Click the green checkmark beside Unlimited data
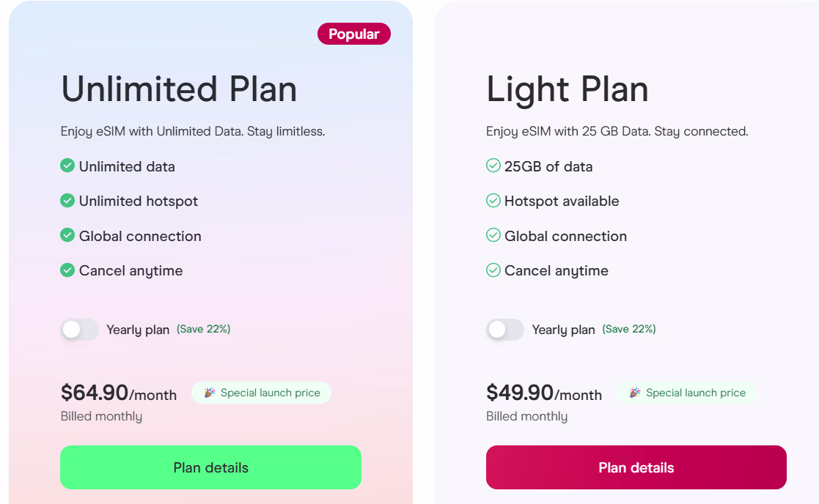 click(x=67, y=166)
